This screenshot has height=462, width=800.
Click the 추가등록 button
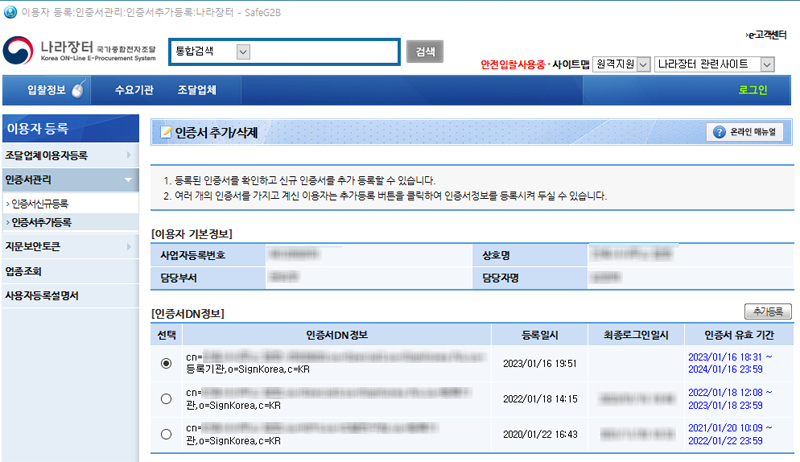click(768, 311)
